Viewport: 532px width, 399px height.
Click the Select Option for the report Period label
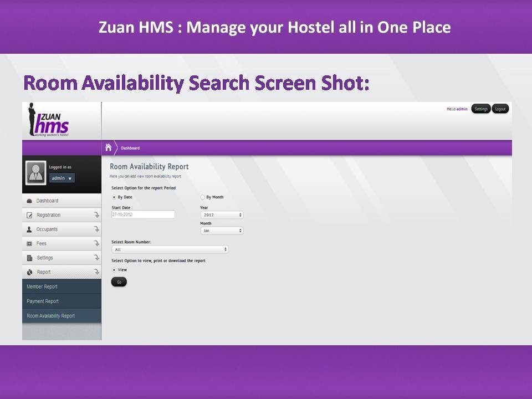click(144, 188)
